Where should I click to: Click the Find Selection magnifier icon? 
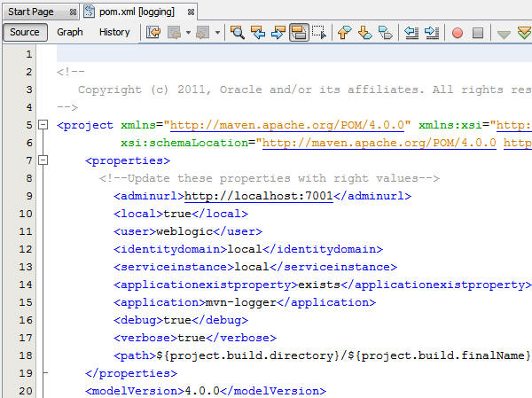[237, 33]
